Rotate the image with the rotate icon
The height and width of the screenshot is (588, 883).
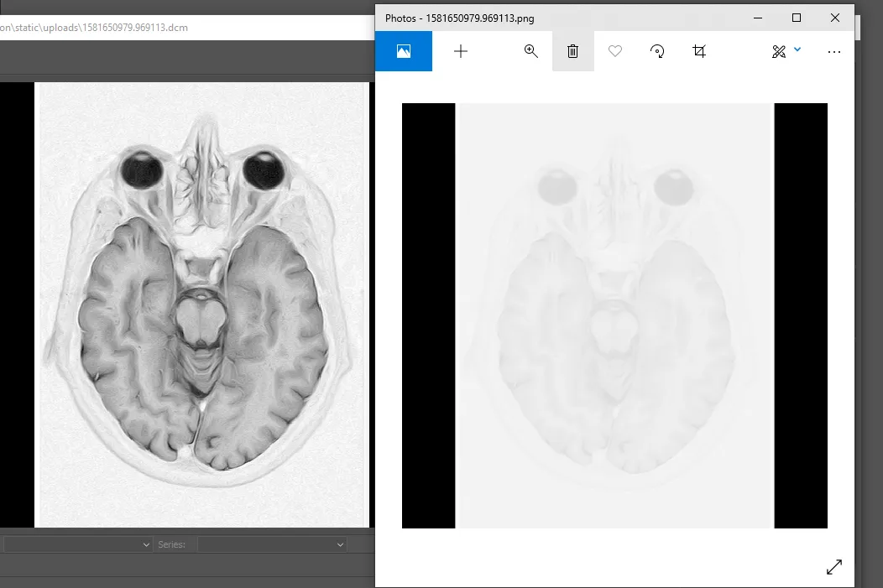(657, 51)
